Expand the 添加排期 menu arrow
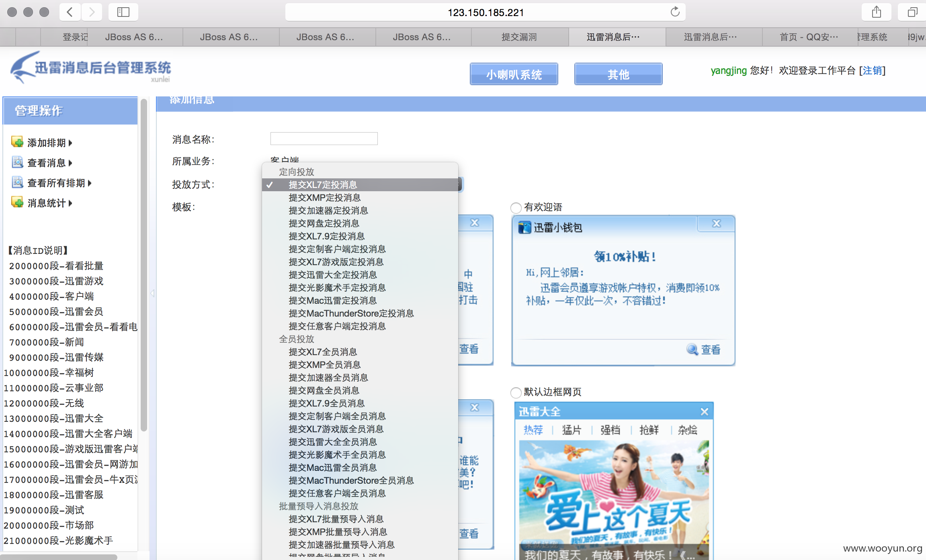 point(70,143)
